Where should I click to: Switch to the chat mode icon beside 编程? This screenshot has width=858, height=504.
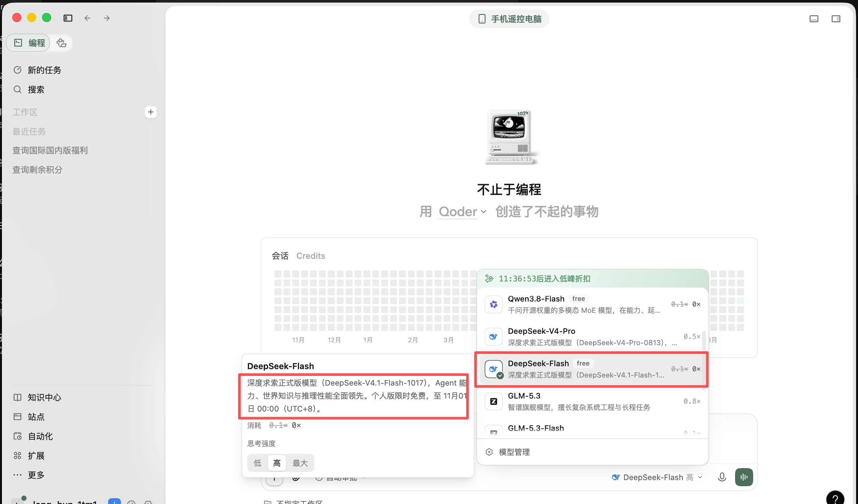point(61,43)
